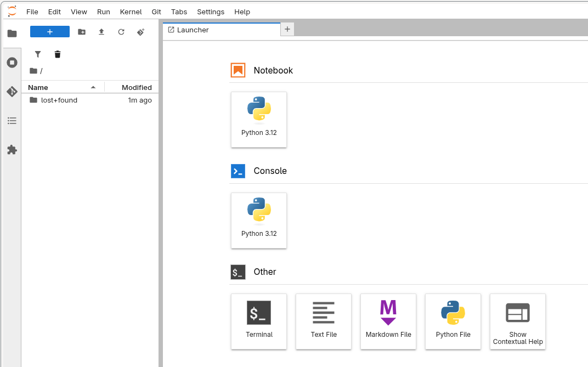Toggle the file filter funnel icon
The width and height of the screenshot is (588, 367).
point(38,54)
